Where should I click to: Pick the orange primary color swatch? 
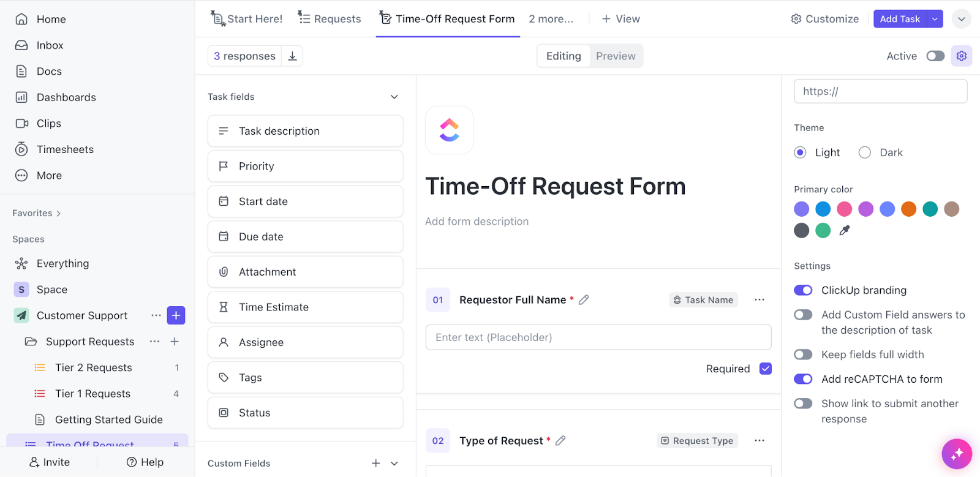click(x=908, y=209)
